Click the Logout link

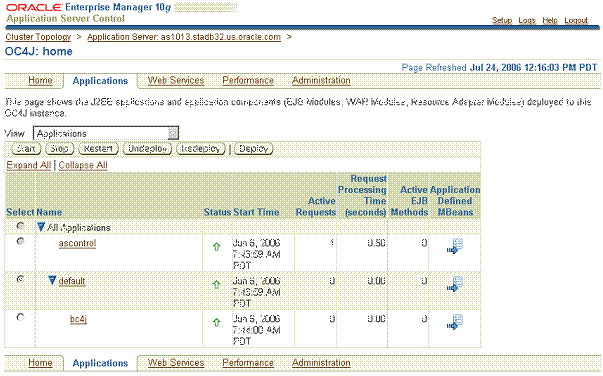point(576,20)
